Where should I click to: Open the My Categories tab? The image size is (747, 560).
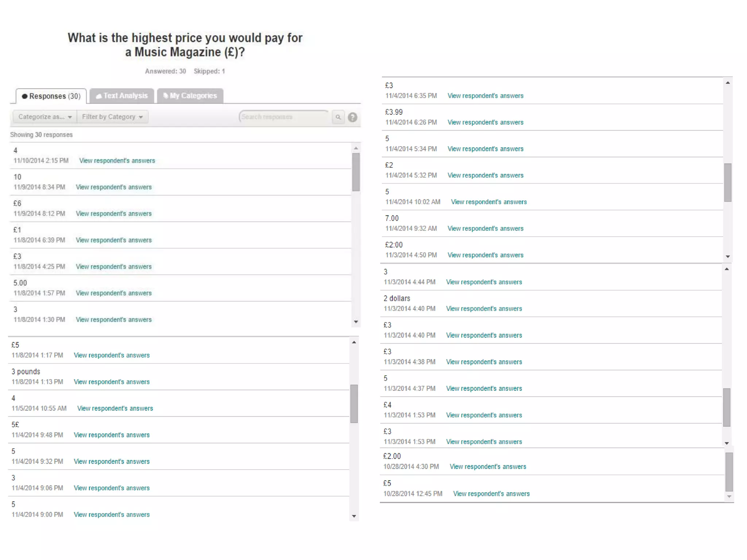(x=190, y=96)
